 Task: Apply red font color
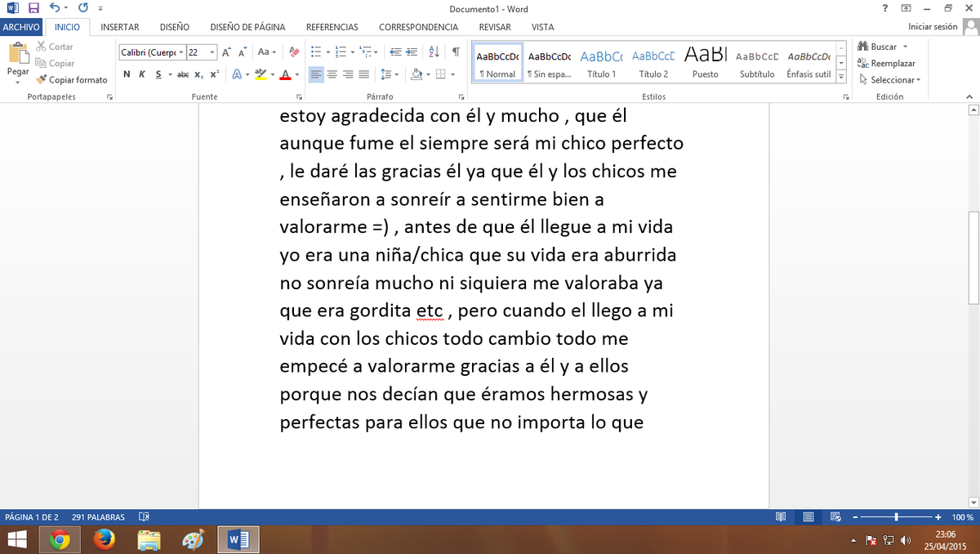(284, 74)
